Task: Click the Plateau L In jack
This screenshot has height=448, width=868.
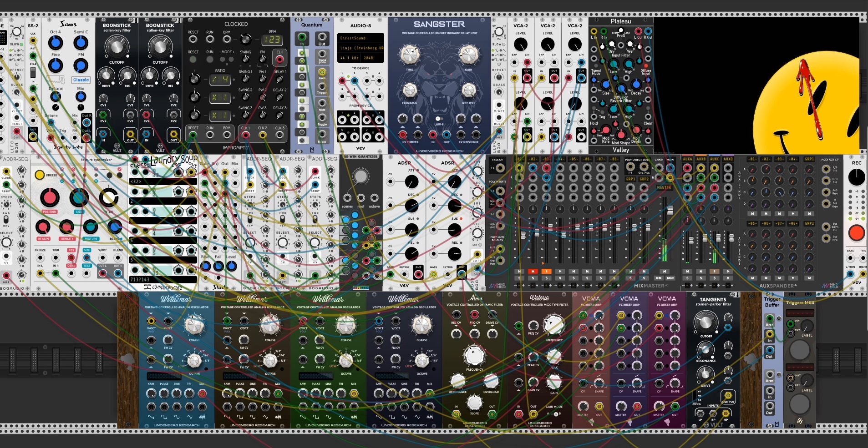Action: [x=594, y=31]
